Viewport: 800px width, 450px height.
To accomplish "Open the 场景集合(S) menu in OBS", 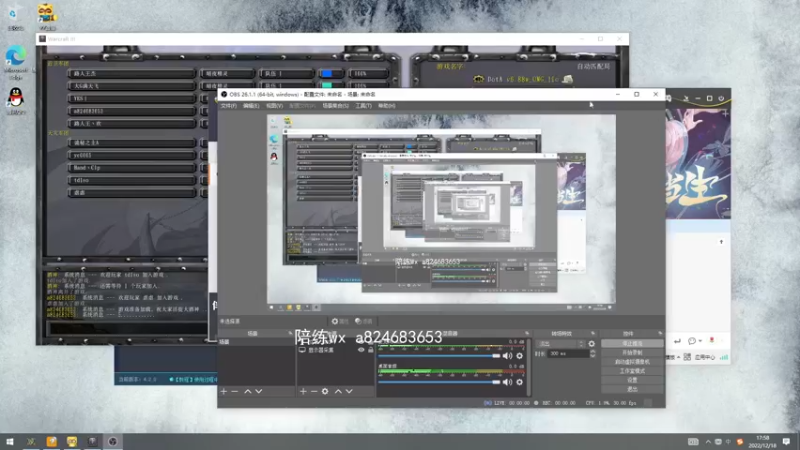I will (335, 106).
